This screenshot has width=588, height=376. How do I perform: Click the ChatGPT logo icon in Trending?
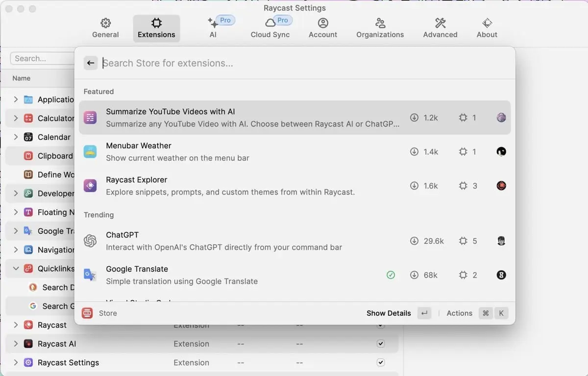(90, 241)
